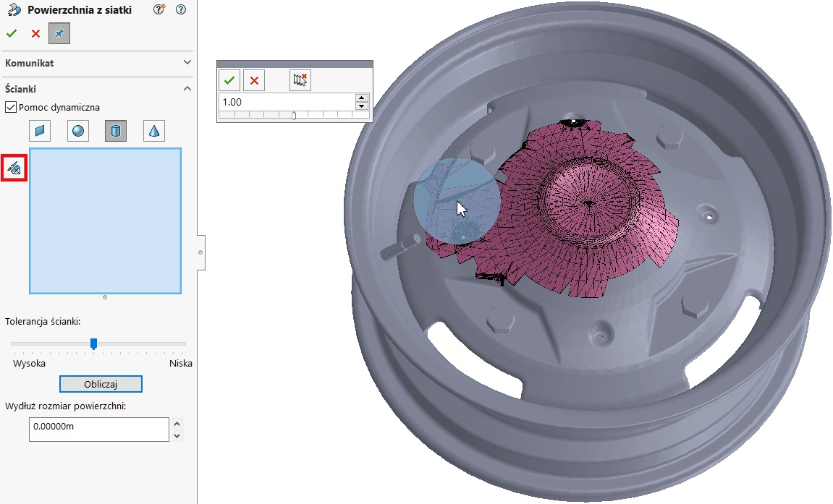Cancel with the red X in PropertyManager

coord(35,34)
